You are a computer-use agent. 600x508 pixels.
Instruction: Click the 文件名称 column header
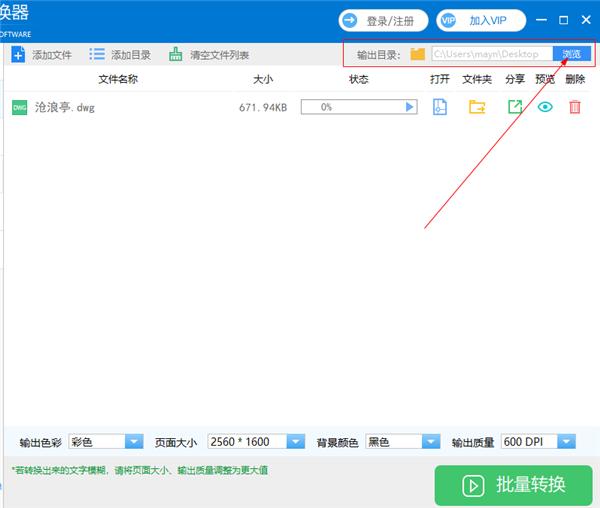point(118,79)
